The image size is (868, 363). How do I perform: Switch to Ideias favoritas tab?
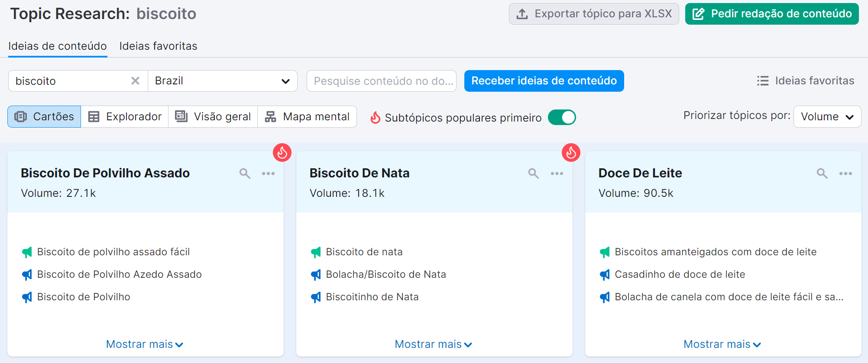coord(158,46)
